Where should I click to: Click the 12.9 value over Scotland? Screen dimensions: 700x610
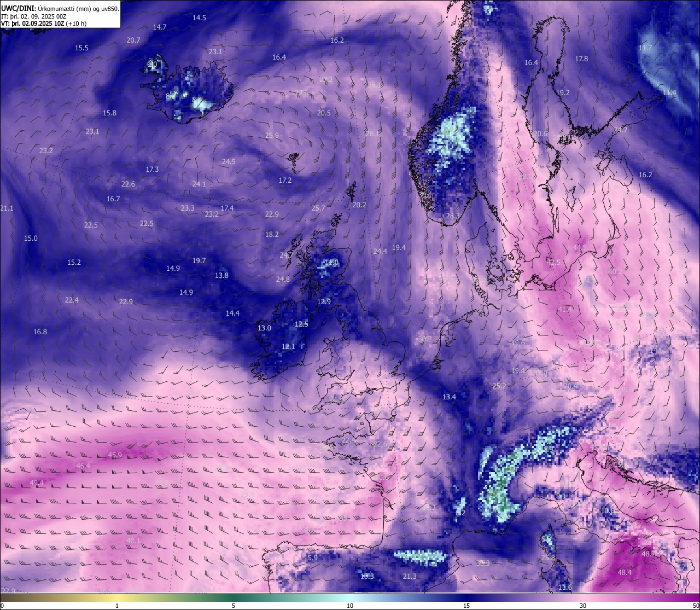[x=324, y=301]
